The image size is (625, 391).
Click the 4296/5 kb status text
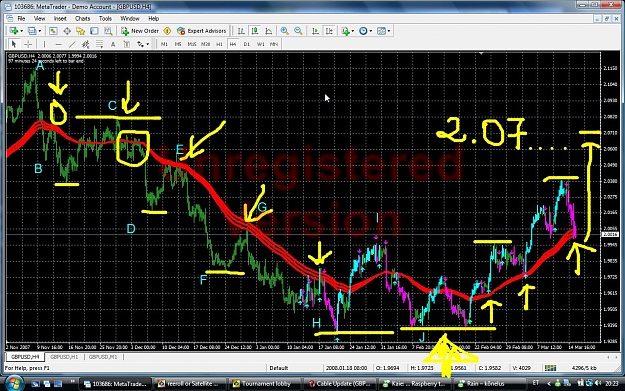tap(584, 368)
